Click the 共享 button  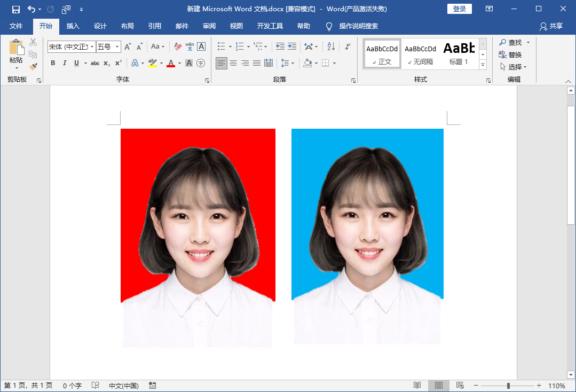551,26
